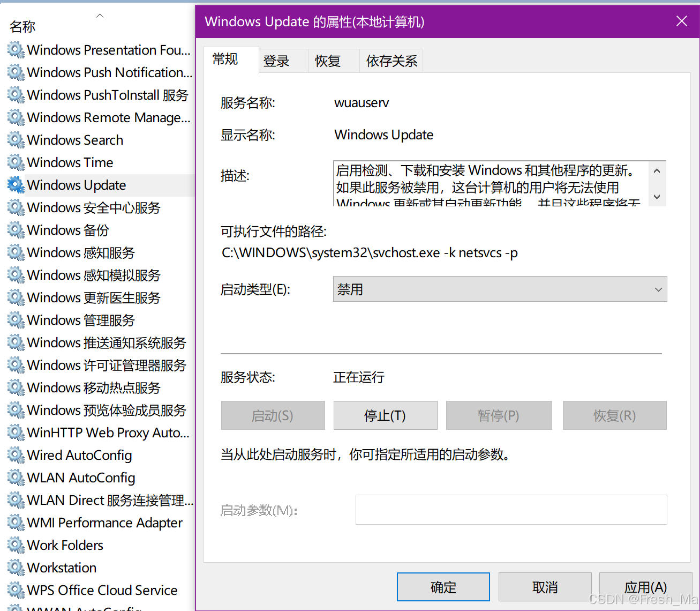Click gear icon beside Work Folders
The image size is (700, 611).
16,546
